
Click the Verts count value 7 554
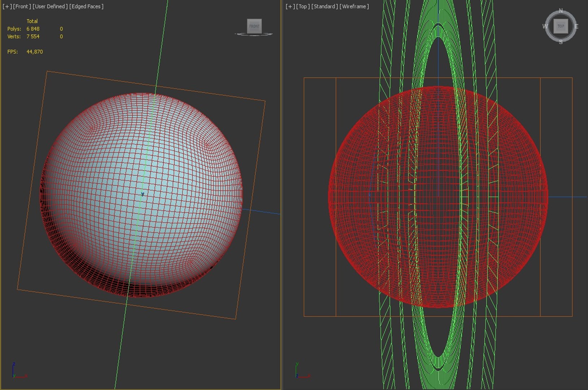(x=33, y=36)
